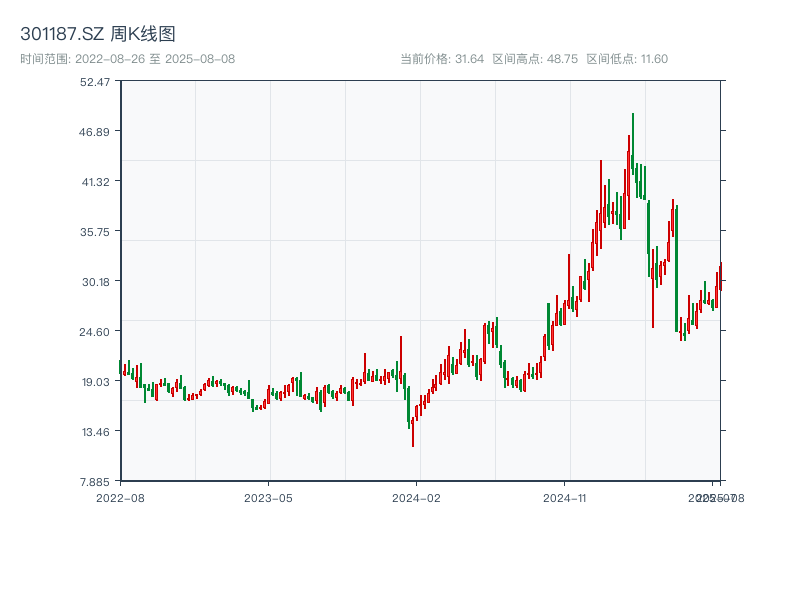
Task: Click the y-axis label 13.46
Action: 96,432
